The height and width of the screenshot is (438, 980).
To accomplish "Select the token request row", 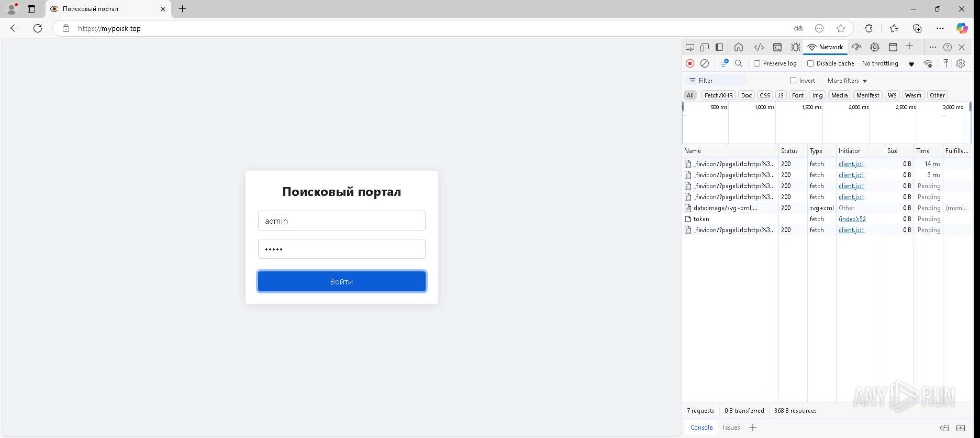I will [827, 219].
